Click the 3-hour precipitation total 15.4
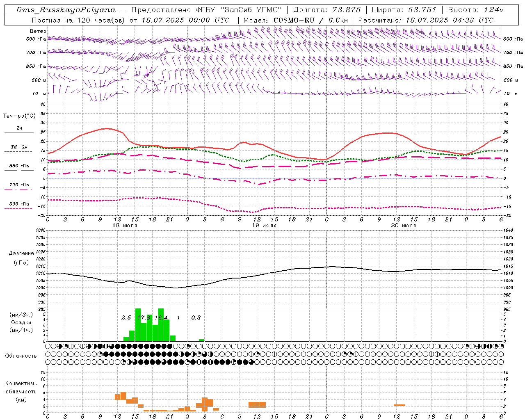Viewport: 525px width, 420px height. pyautogui.click(x=161, y=317)
